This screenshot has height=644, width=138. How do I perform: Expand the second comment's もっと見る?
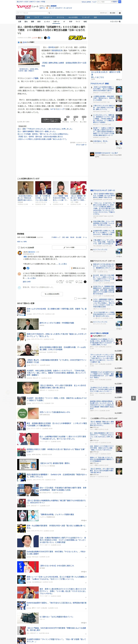pos(32,278)
